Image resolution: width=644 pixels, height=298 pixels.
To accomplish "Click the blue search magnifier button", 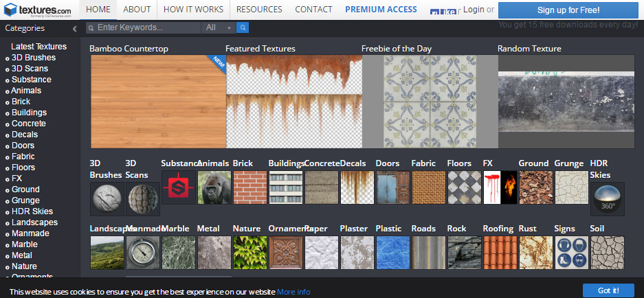I will coord(242,27).
